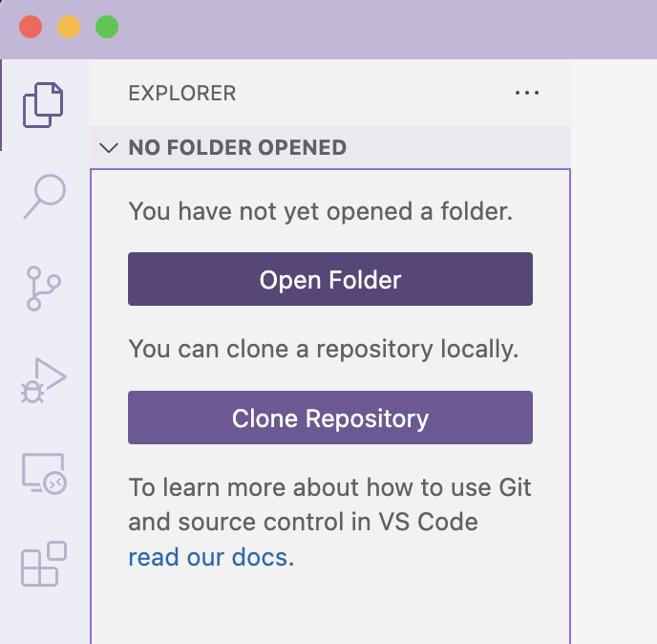
Task: Open the Run and Debug view
Action: (x=44, y=380)
